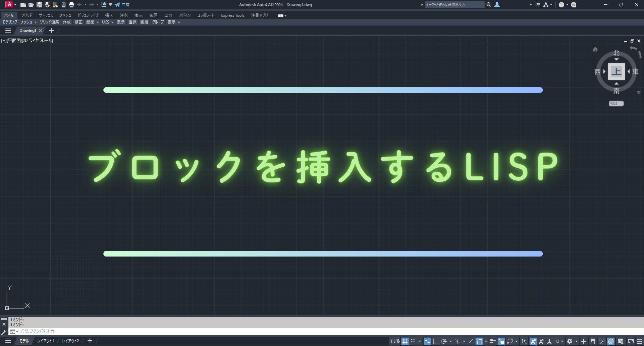644x346 pixels.
Task: Click the 上 face of the ViewCube
Action: (616, 71)
